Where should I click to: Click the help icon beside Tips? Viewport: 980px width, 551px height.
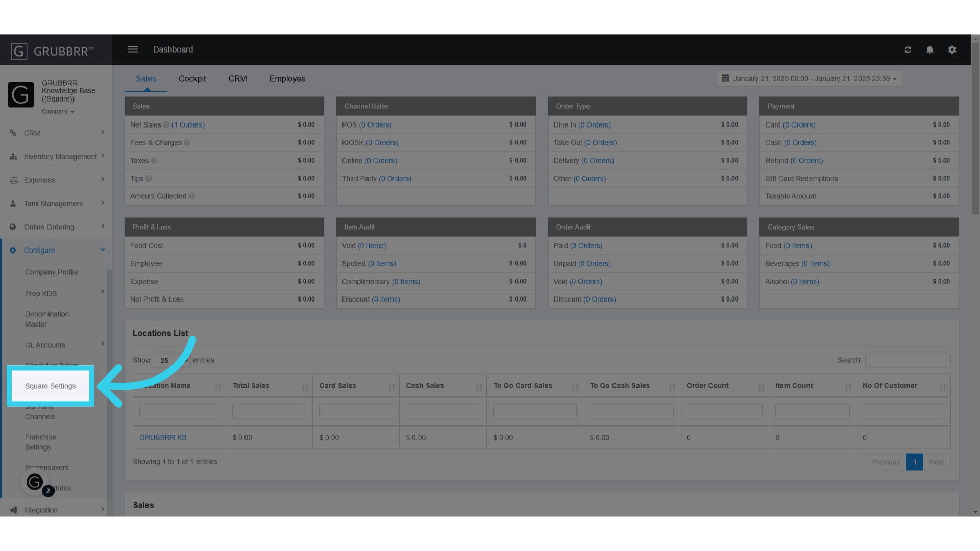149,179
